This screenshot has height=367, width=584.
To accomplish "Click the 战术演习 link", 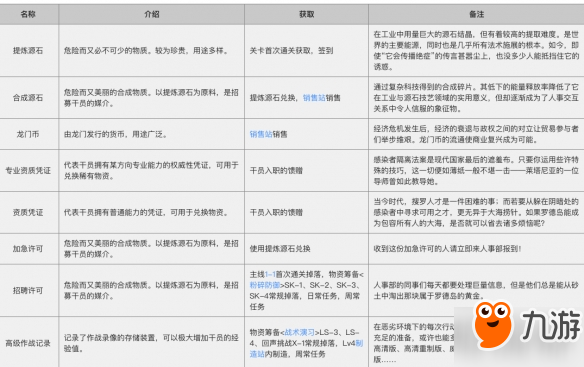I will [x=299, y=332].
